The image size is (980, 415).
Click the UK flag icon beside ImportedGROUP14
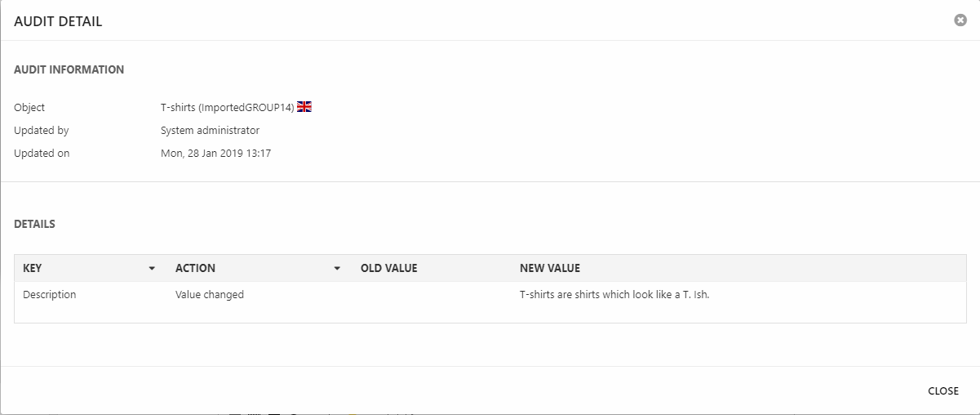(x=304, y=107)
